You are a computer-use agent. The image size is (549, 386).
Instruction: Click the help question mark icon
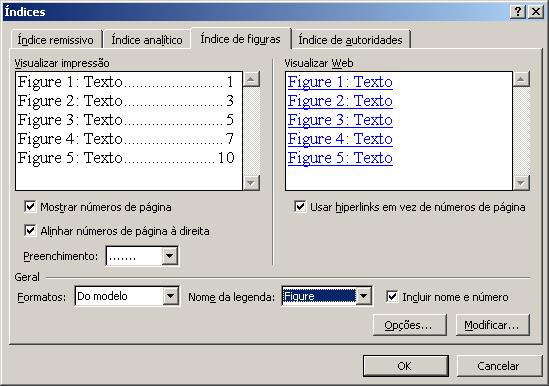click(518, 12)
